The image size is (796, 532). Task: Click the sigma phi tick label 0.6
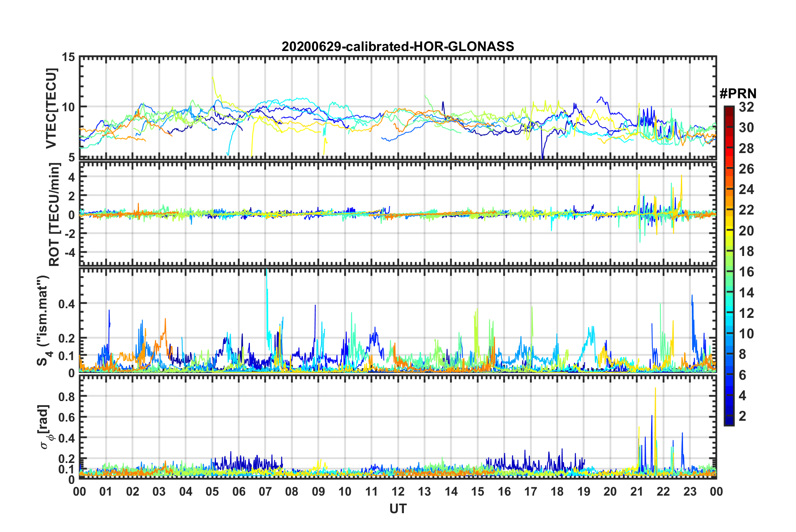point(67,417)
